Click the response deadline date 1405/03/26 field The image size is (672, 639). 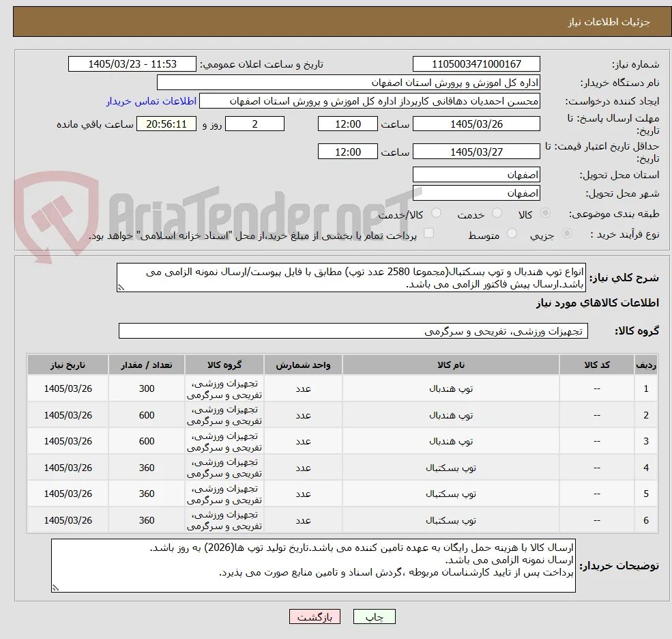(x=476, y=124)
